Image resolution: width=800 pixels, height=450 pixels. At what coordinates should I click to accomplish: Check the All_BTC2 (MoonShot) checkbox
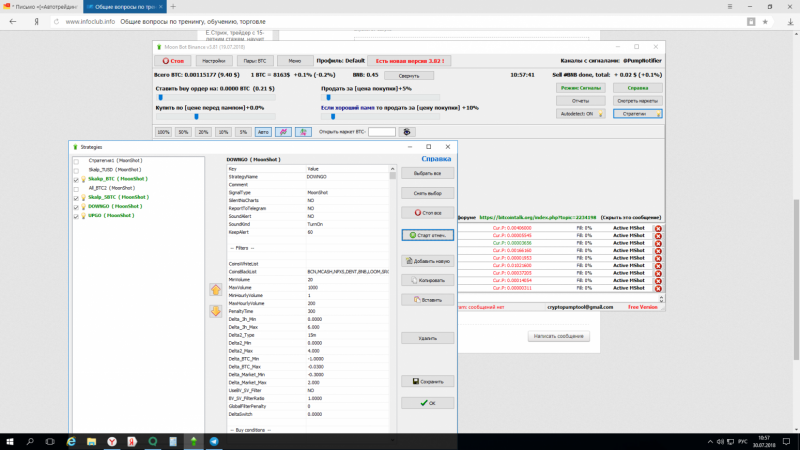77,189
